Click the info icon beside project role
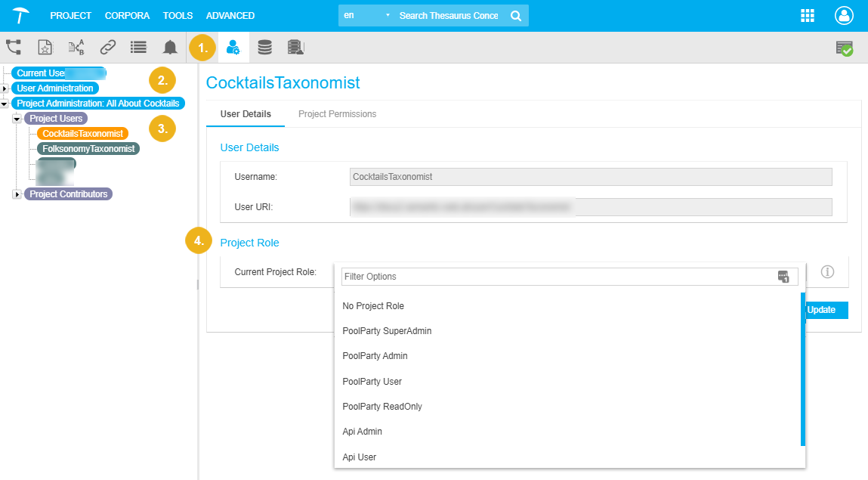 point(827,271)
